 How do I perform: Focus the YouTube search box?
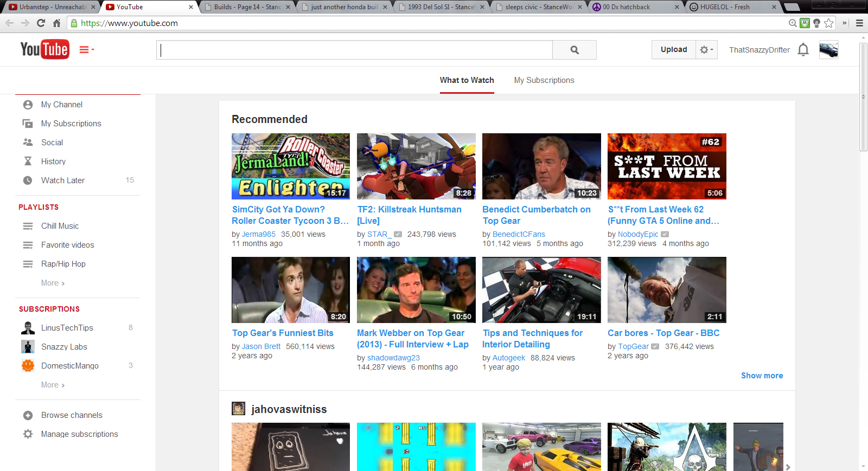click(x=355, y=50)
